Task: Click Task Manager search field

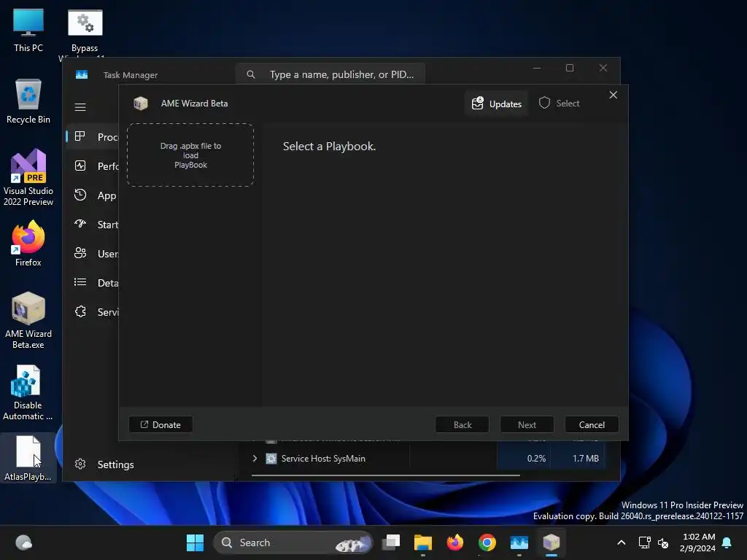Action: [330, 74]
